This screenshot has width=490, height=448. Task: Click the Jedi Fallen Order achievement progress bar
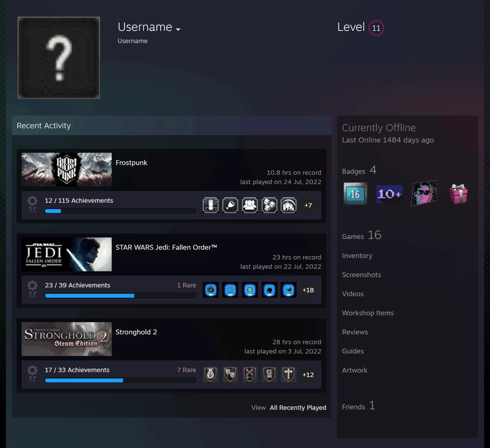pos(121,296)
